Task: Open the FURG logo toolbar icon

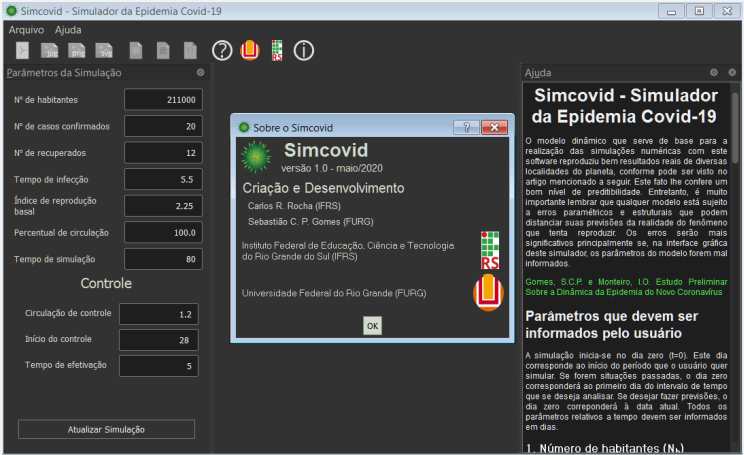Action: point(250,50)
